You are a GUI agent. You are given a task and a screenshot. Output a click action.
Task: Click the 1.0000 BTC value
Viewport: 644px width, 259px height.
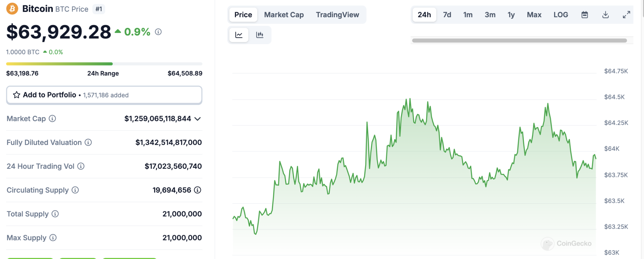(23, 52)
